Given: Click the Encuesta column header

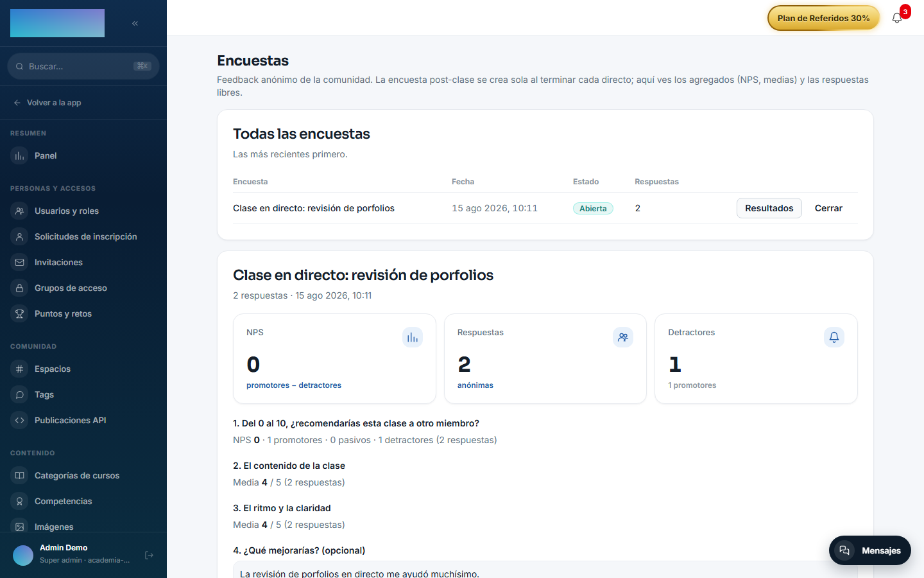Looking at the screenshot, I should (x=250, y=182).
